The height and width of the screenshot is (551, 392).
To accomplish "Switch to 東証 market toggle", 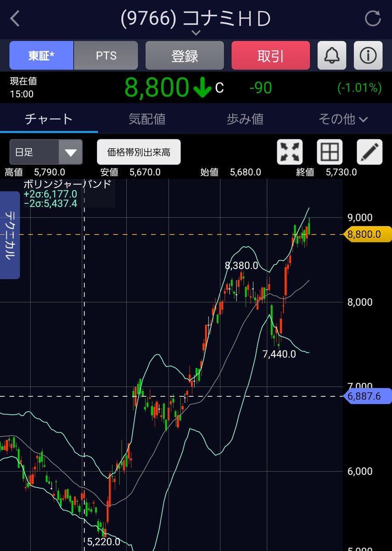I will tap(41, 56).
